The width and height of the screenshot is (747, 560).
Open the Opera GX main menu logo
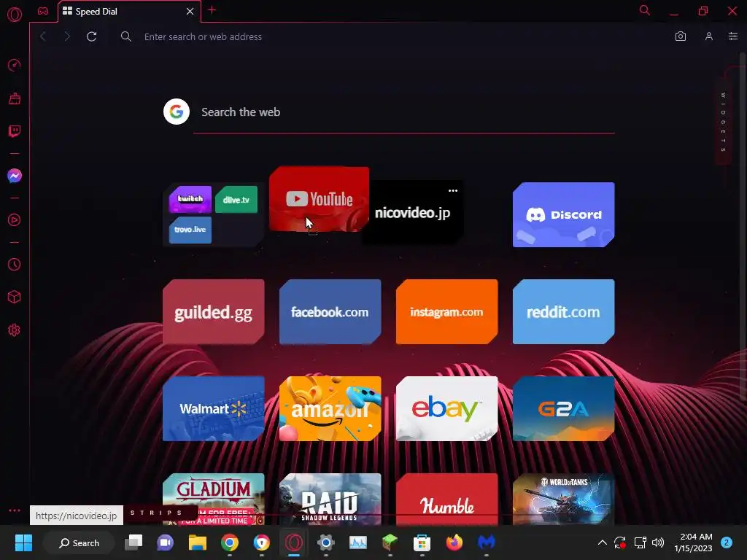(15, 15)
